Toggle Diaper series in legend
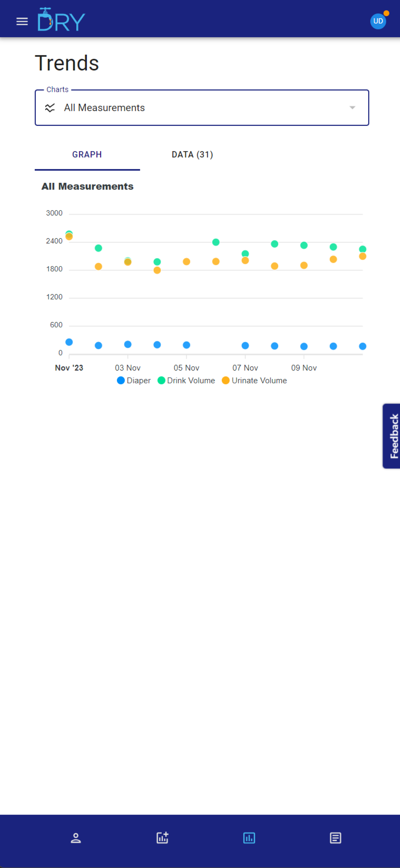The width and height of the screenshot is (400, 868). coord(134,380)
